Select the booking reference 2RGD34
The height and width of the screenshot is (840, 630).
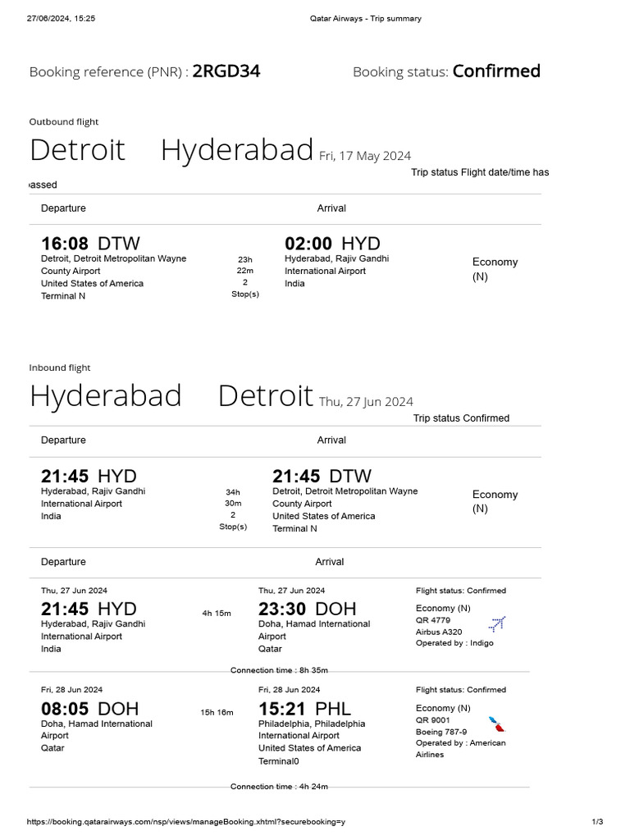point(226,71)
